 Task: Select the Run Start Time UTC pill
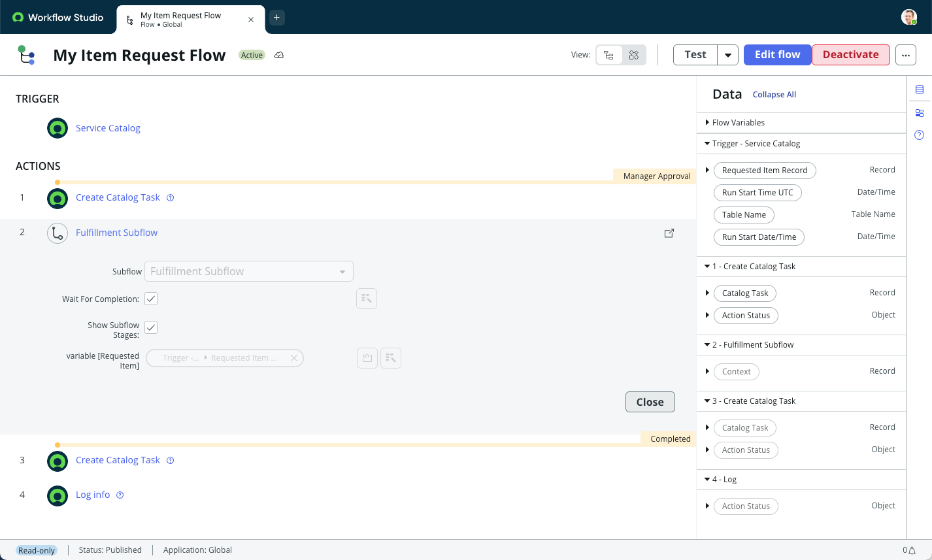757,193
